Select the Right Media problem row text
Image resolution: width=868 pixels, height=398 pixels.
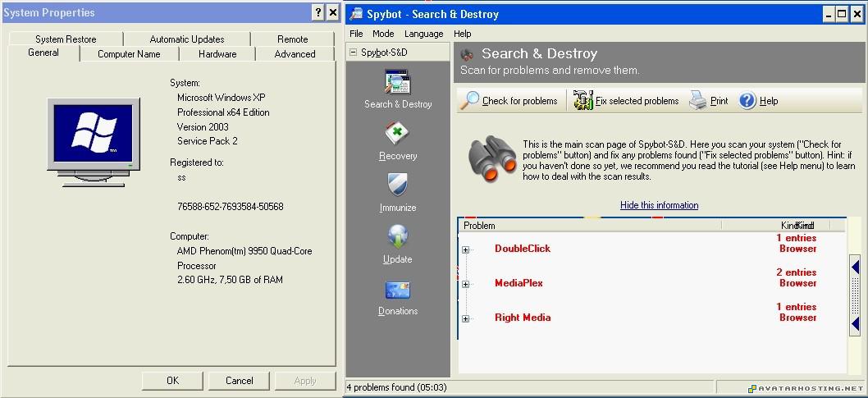click(523, 318)
